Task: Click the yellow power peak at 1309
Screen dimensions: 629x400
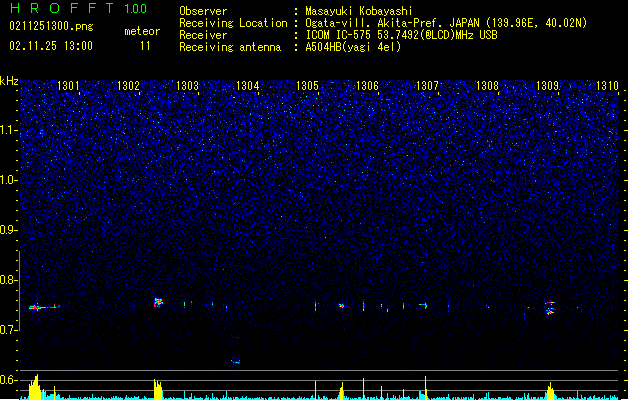Action: tap(550, 391)
